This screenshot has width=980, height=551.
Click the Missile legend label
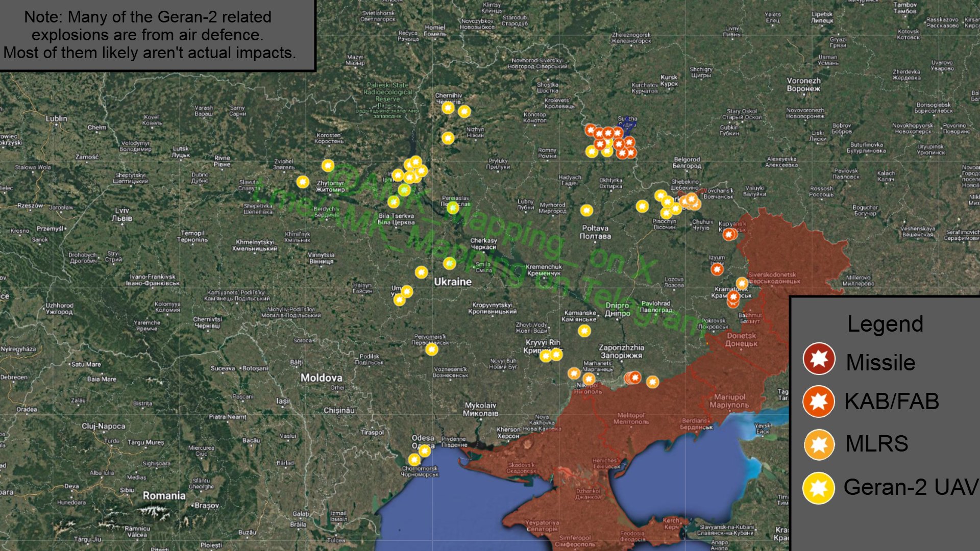pos(880,363)
